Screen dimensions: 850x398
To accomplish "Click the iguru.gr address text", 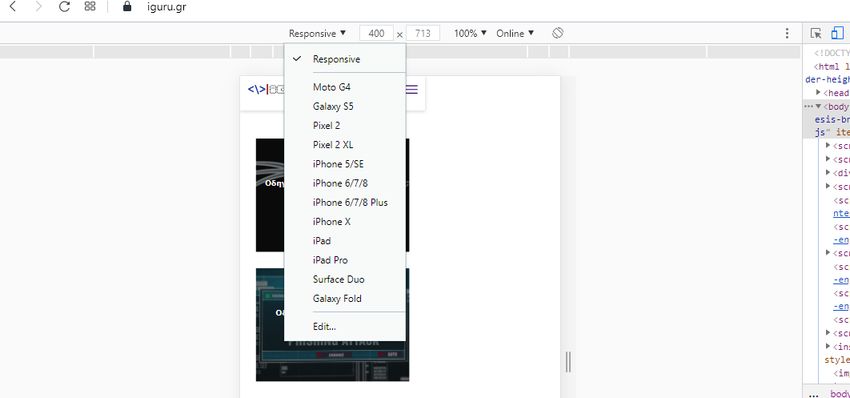I will [x=166, y=7].
